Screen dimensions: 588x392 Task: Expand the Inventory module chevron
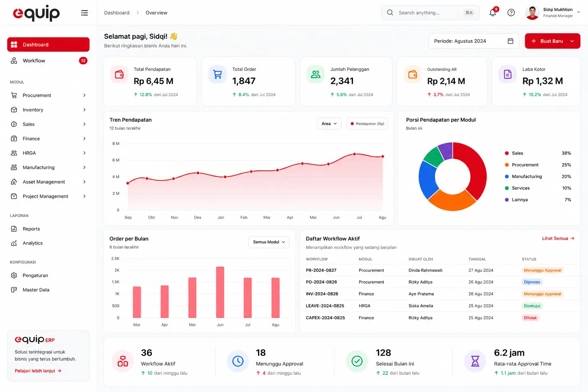[x=85, y=110]
